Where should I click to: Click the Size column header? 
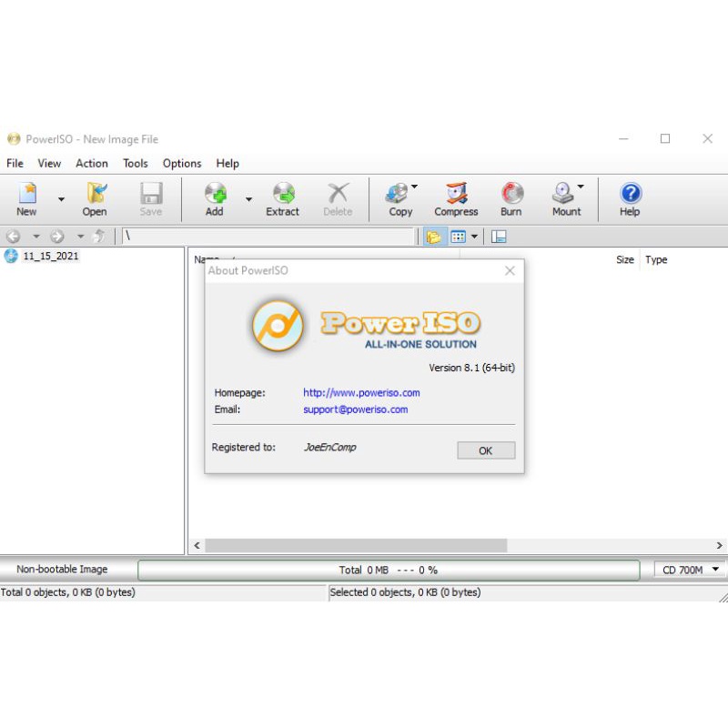point(625,260)
